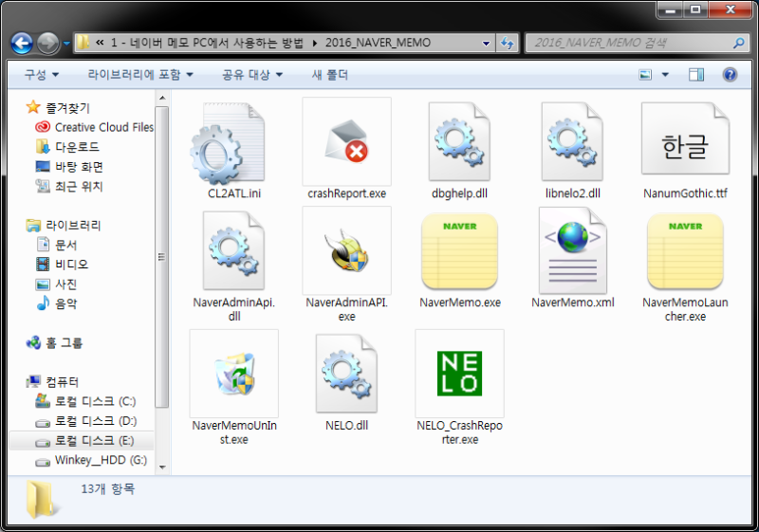Toggle the preview pane icon

pos(696,75)
